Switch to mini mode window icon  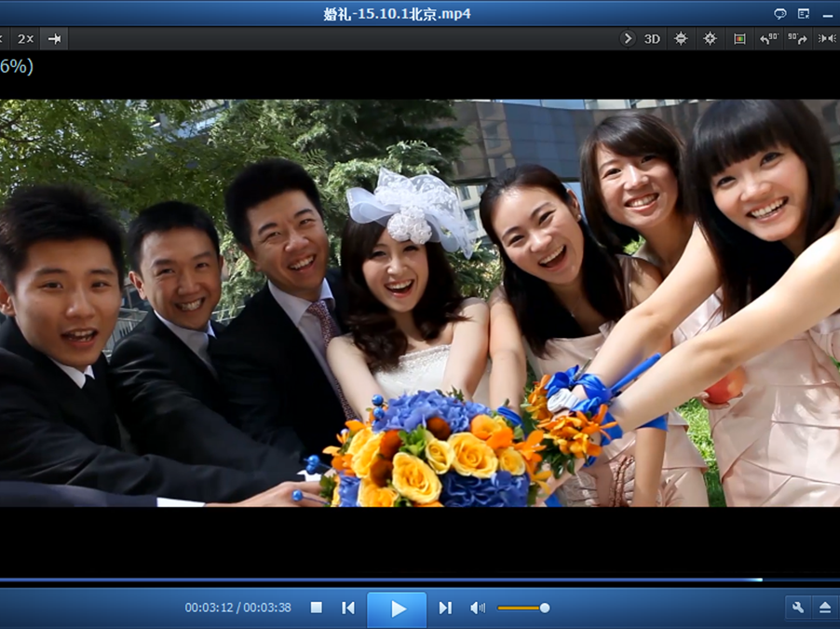[804, 14]
